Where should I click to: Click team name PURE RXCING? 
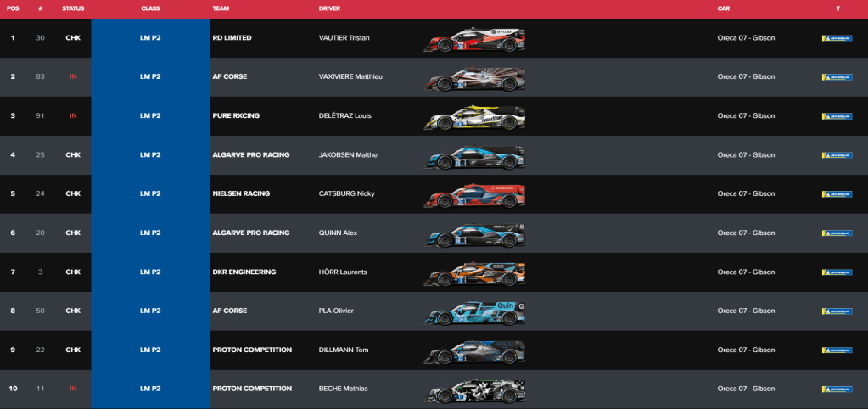(x=236, y=116)
